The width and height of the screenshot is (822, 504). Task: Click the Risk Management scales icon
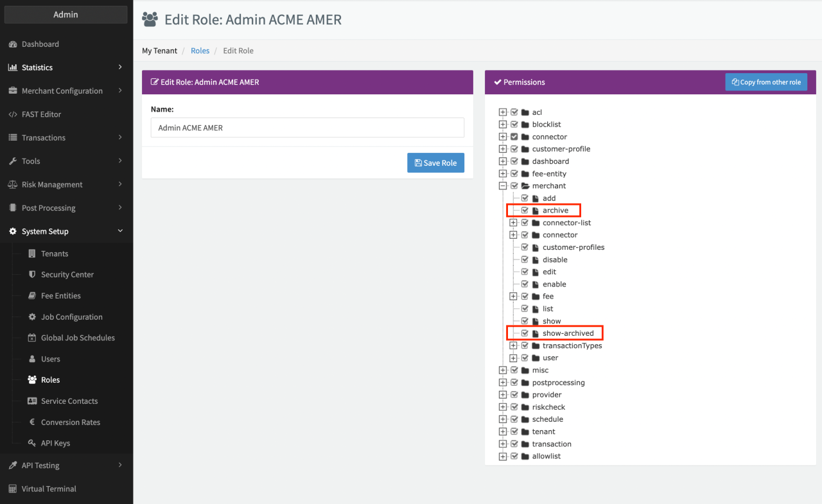click(13, 185)
